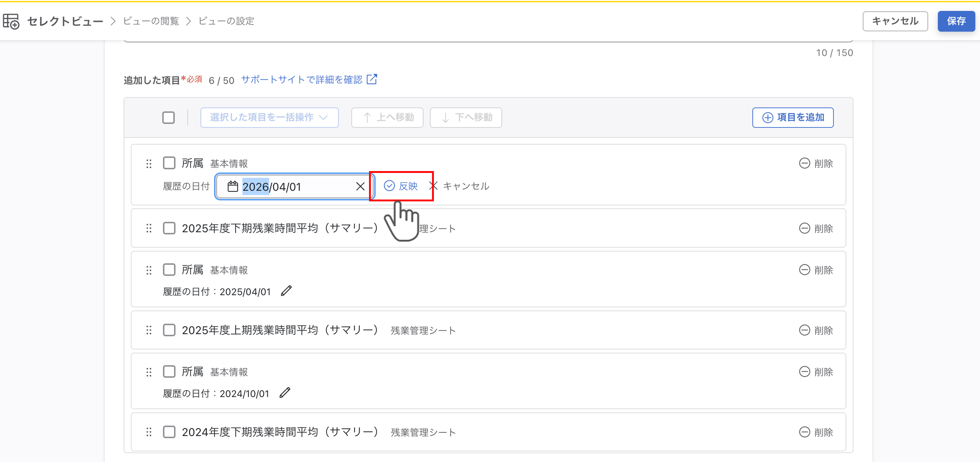Viewport: 980px width, 463px height.
Task: Save the view with 保存 button
Action: click(x=956, y=21)
